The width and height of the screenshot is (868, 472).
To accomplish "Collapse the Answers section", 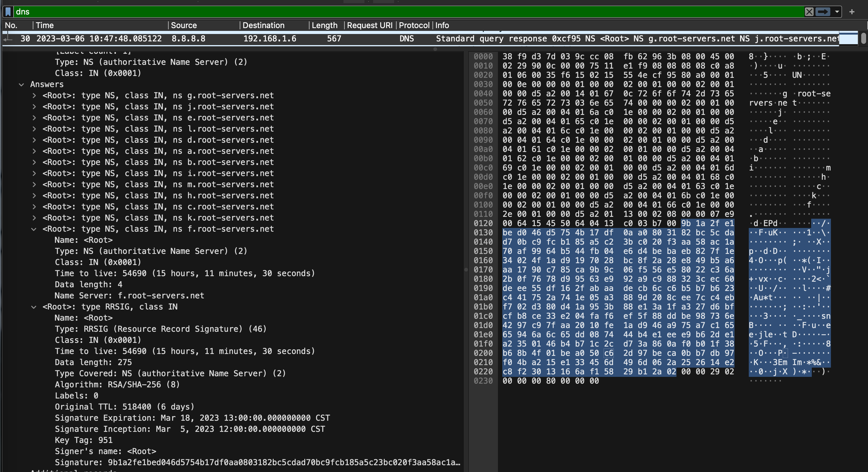I will click(x=21, y=85).
